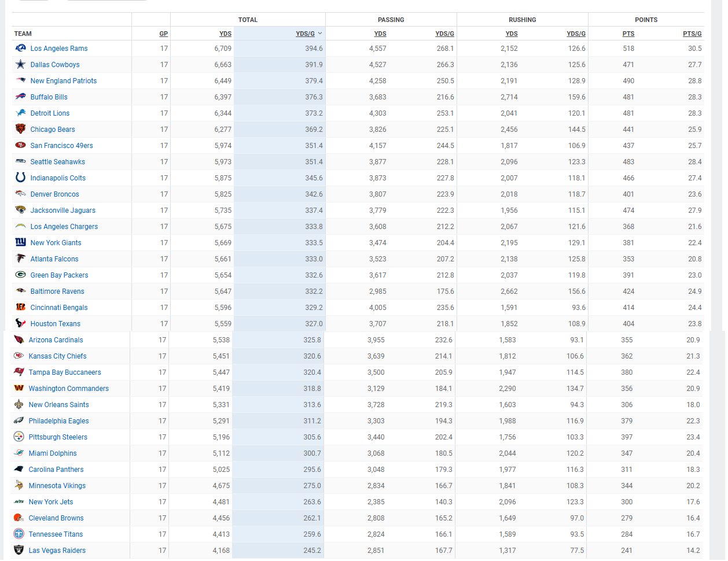Toggle sort arrow next to YDS/G total
Screen dimensions: 728x561
(320, 34)
